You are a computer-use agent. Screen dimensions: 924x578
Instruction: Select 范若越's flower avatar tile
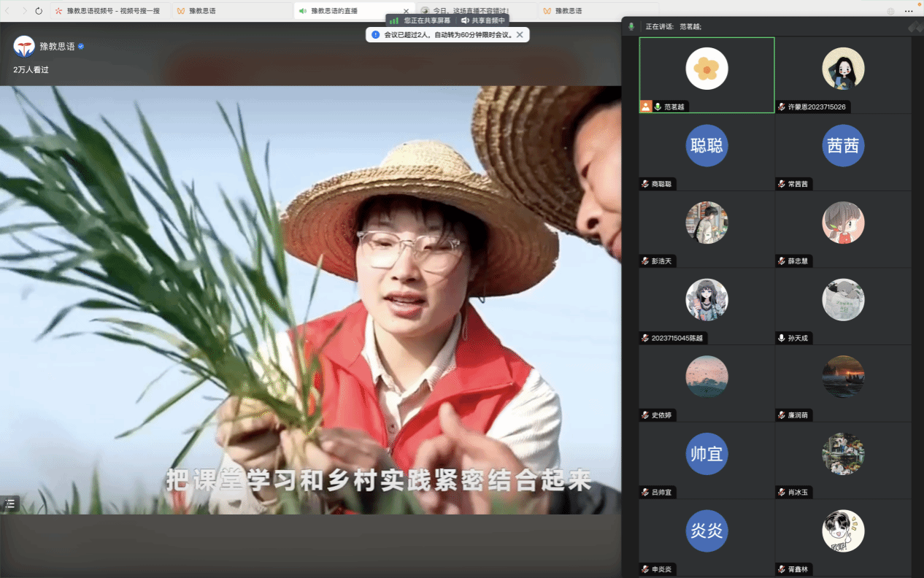(706, 69)
